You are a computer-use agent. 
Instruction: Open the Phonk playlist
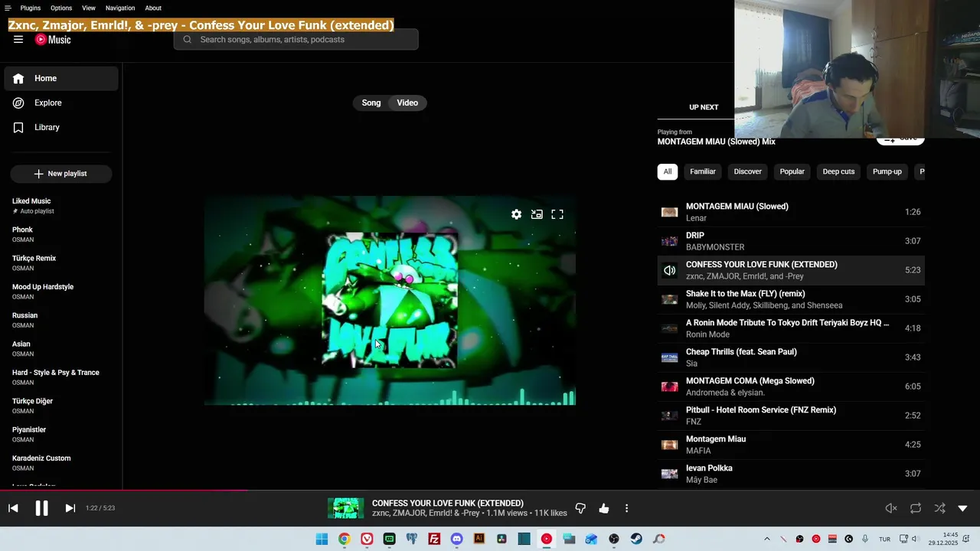(61, 234)
